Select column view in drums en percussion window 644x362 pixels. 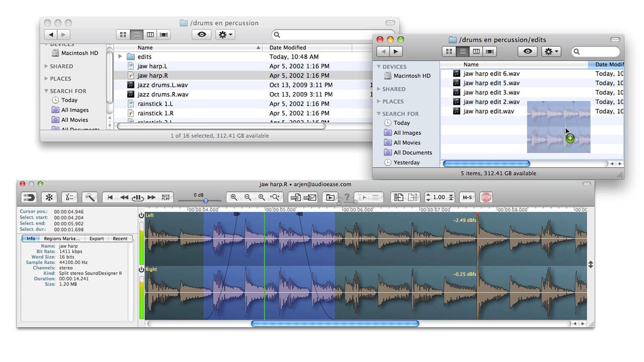click(150, 35)
